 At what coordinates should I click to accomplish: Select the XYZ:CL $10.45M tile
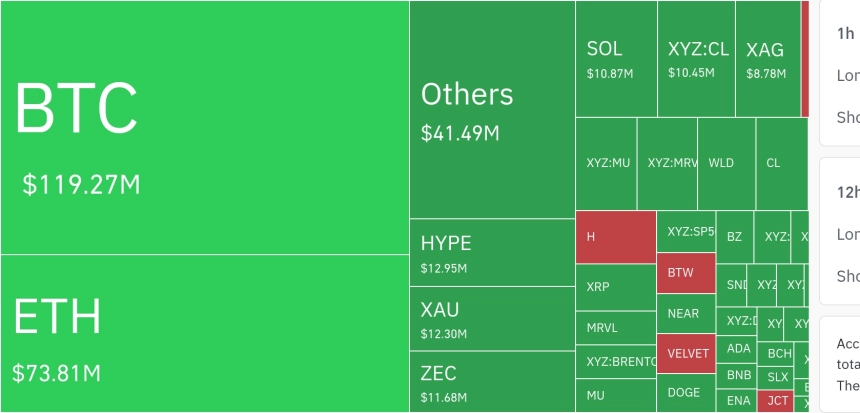(x=696, y=59)
